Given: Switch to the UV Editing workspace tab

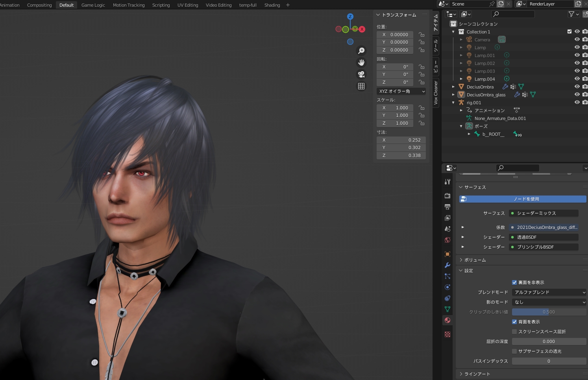Looking at the screenshot, I should click(x=188, y=5).
